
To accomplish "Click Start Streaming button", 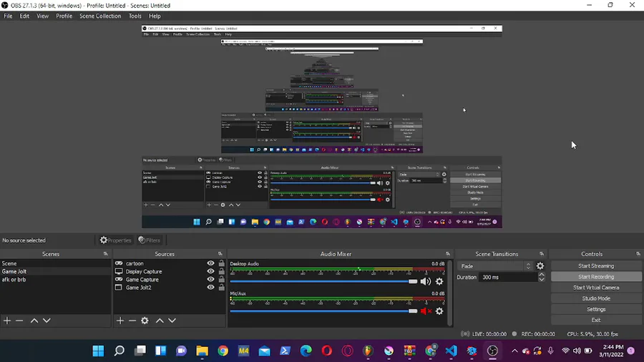I will point(596,266).
